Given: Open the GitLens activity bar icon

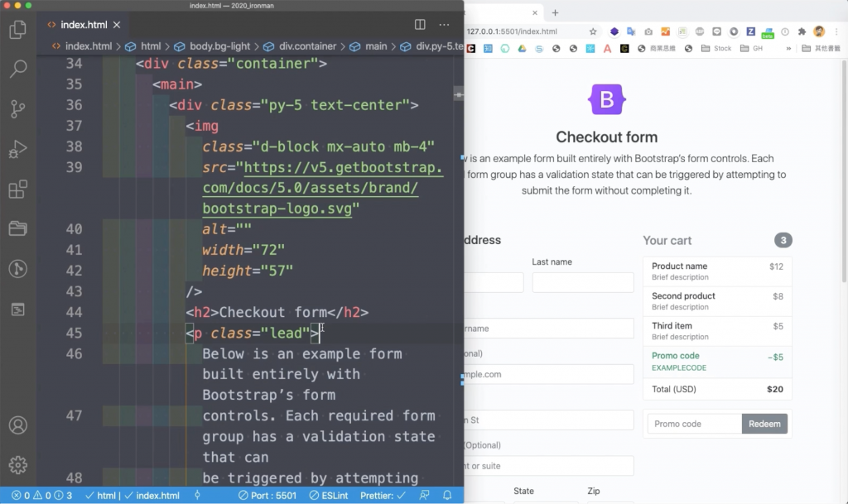Looking at the screenshot, I should pyautogui.click(x=18, y=268).
